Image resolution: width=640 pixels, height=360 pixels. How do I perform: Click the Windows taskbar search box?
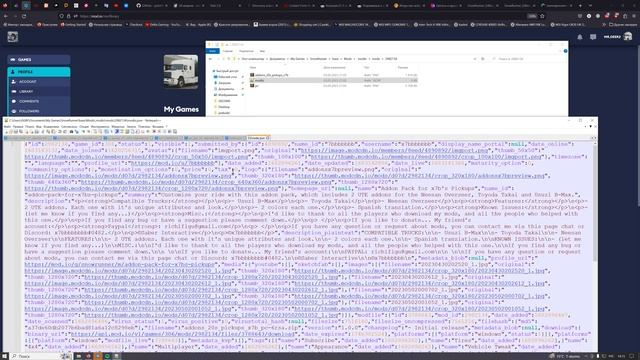(40, 356)
